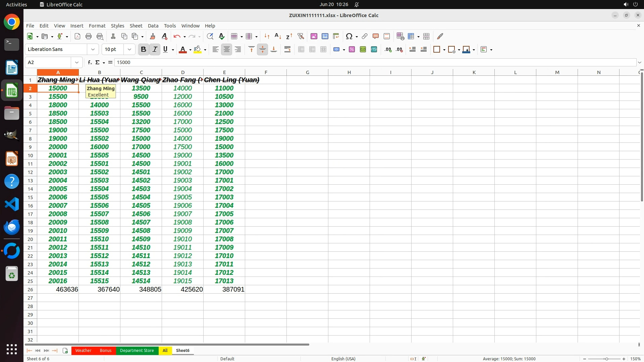Open the Data menu
The image size is (644, 362).
[153, 26]
